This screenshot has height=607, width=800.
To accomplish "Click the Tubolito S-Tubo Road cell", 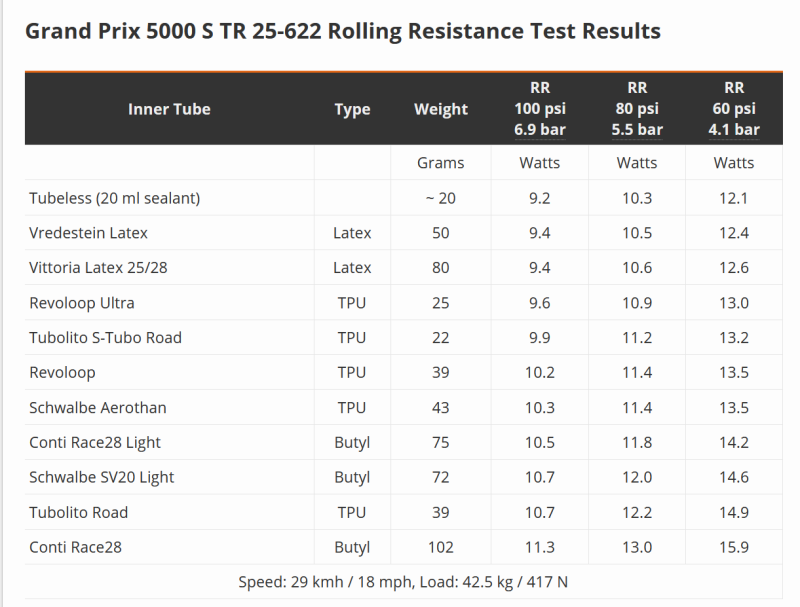I will click(x=106, y=338).
